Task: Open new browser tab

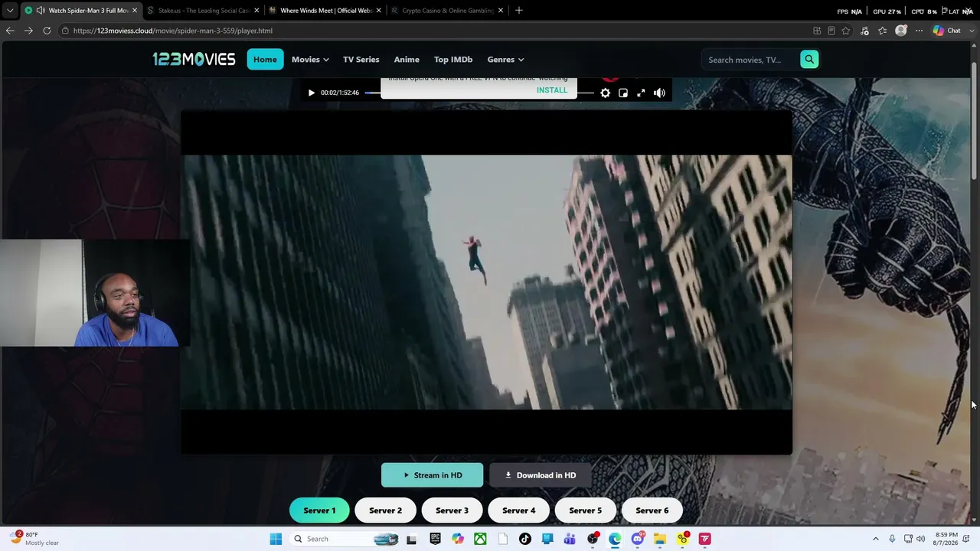Action: coord(519,11)
